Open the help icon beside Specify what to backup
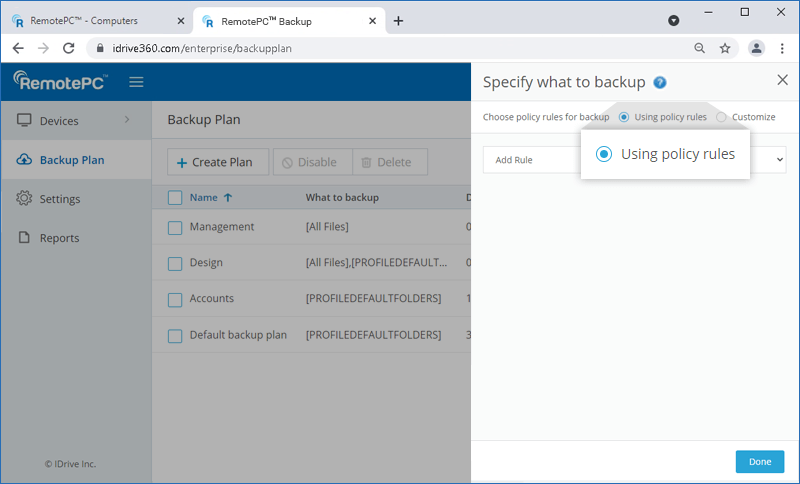Screen dimensions: 800x484 [x=660, y=83]
